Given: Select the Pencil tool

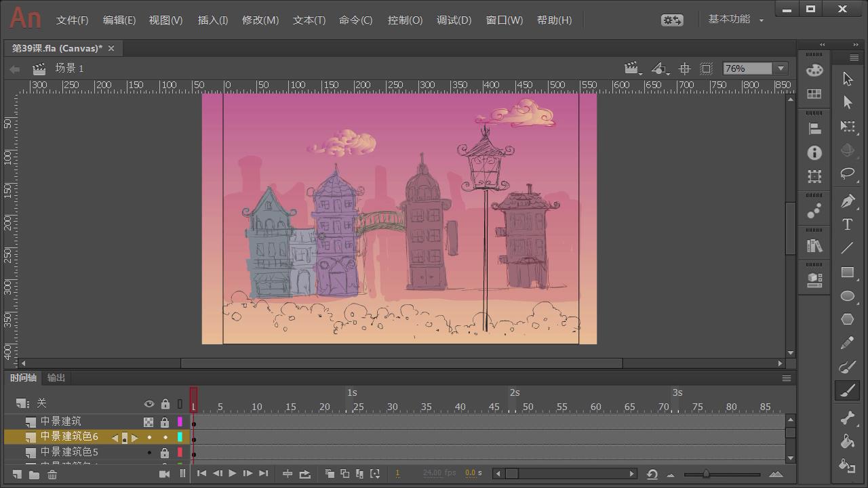Looking at the screenshot, I should pos(848,344).
